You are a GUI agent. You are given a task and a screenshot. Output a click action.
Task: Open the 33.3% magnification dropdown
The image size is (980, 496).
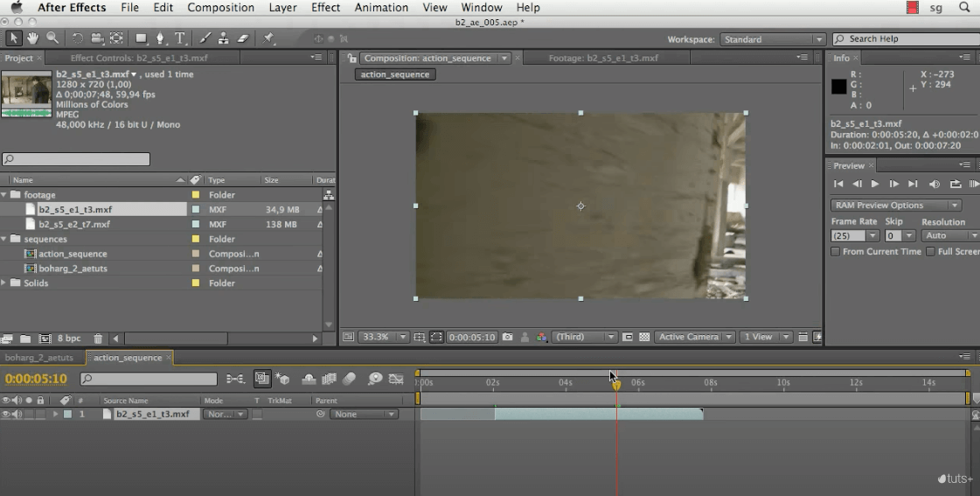[384, 337]
